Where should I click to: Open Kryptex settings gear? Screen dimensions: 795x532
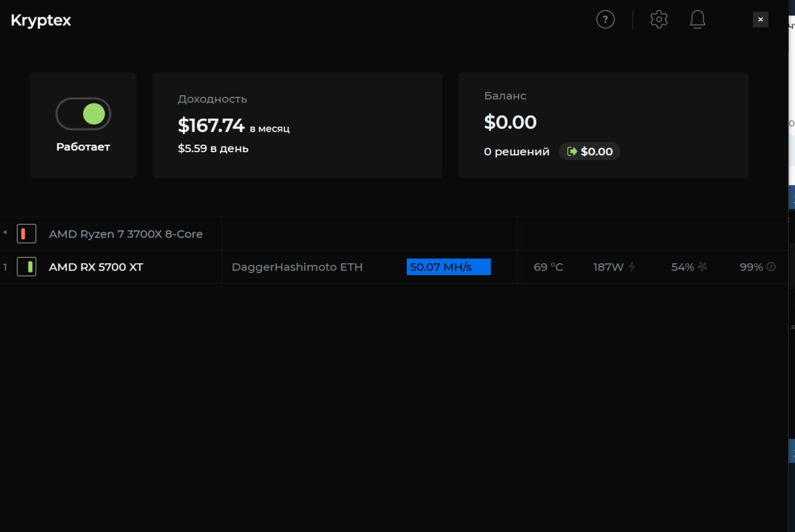click(659, 19)
